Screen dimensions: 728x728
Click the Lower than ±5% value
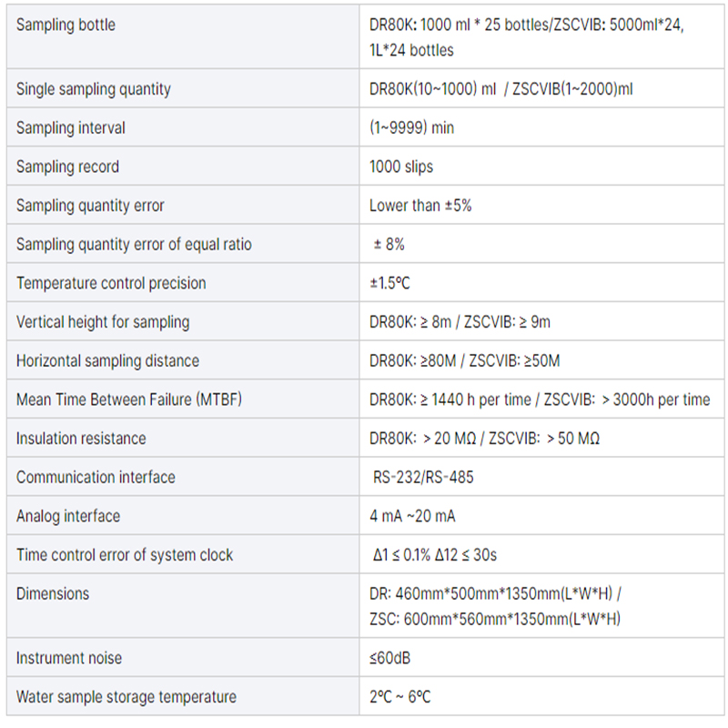[x=420, y=206]
